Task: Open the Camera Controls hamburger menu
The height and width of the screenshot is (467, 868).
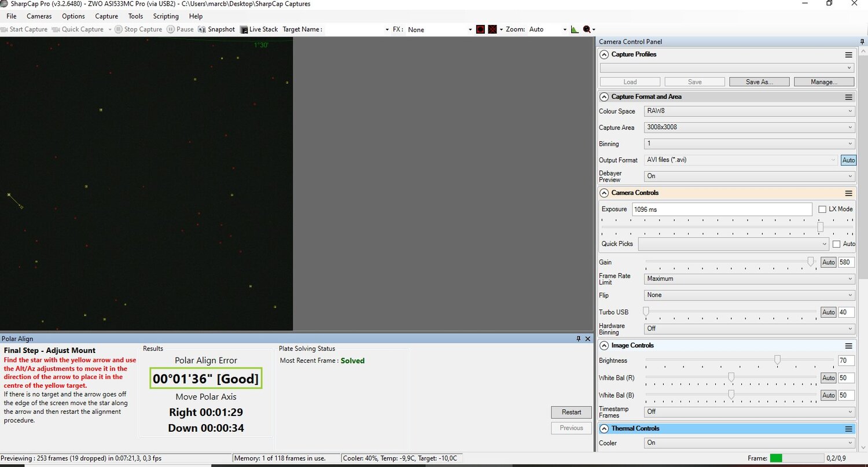Action: point(848,193)
